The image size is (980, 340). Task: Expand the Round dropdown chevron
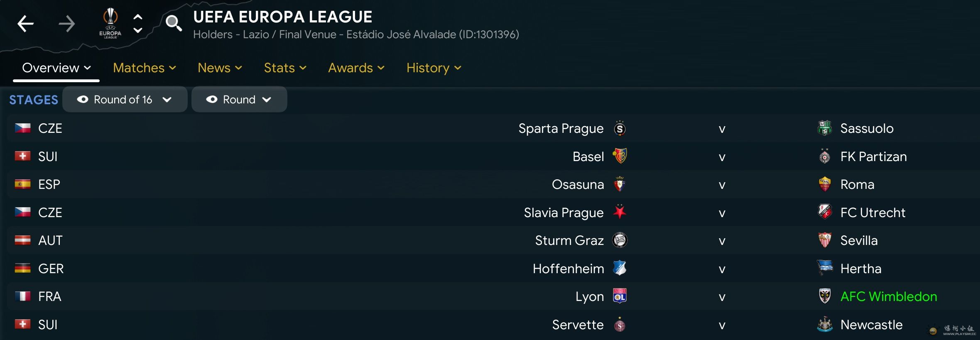(x=267, y=100)
